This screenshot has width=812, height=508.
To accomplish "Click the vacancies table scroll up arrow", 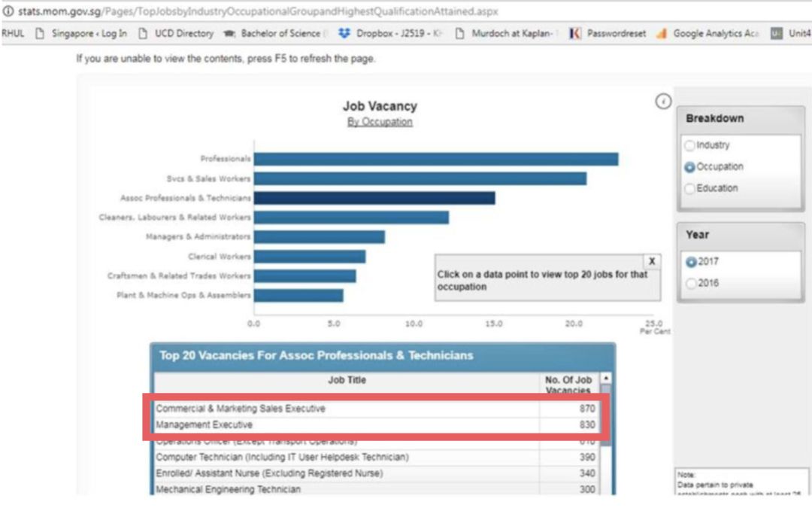I will (606, 379).
